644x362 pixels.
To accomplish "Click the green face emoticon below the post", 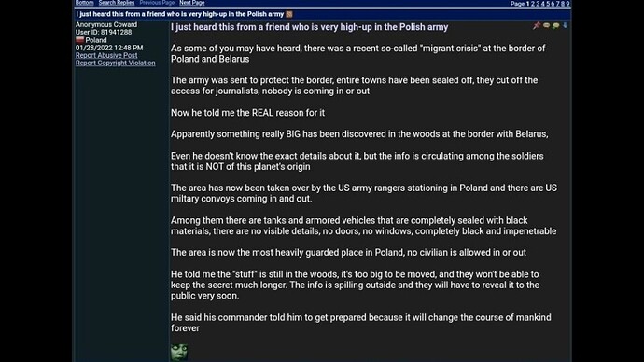I will [x=179, y=353].
